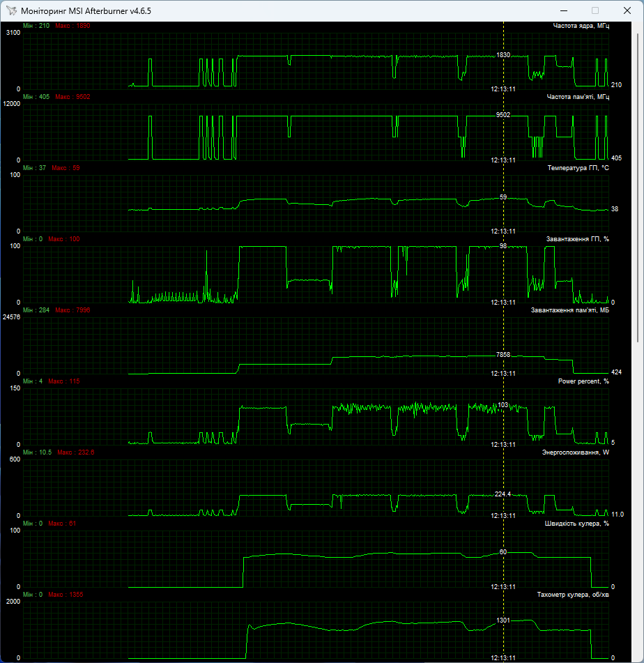Image resolution: width=644 pixels, height=663 pixels.
Task: Select the 'Частота ядра, МГц' graph label
Action: (581, 26)
